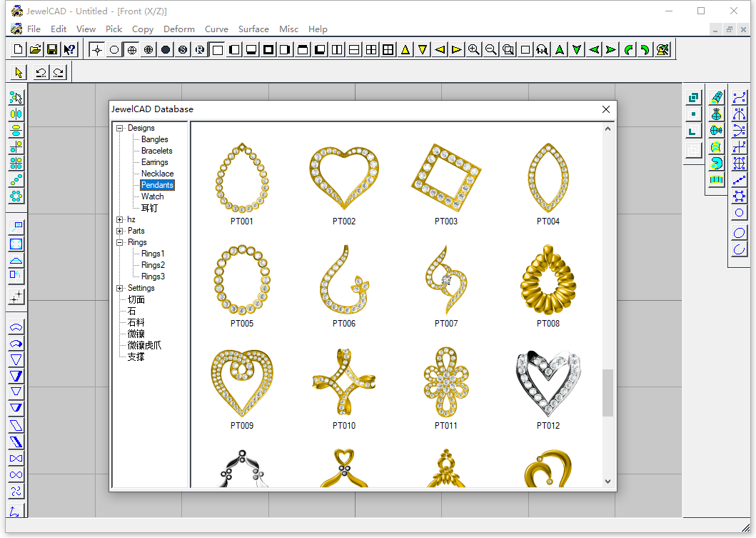Toggle the two vertical panes view layout
Viewport: 756px width, 538px height.
(x=337, y=49)
